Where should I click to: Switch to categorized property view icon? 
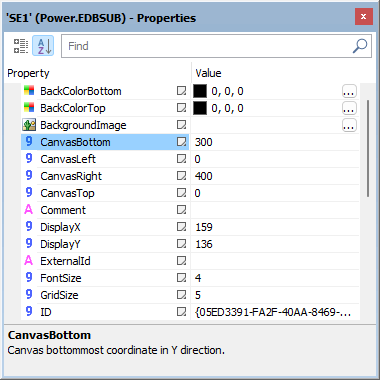tap(21, 46)
